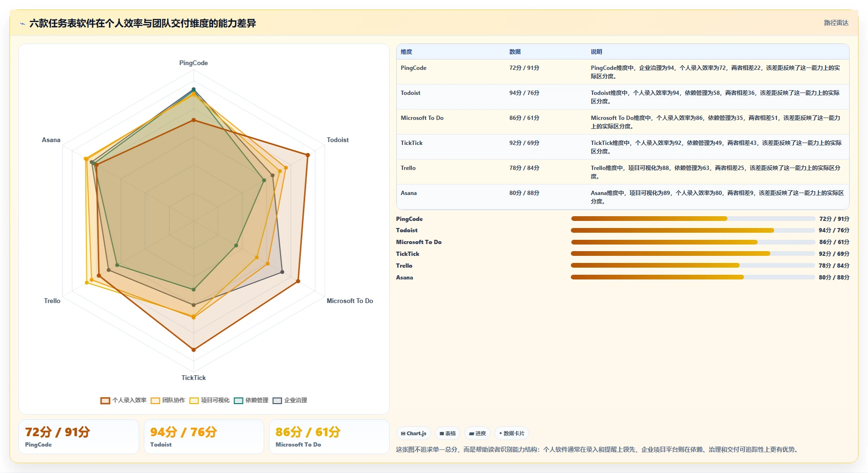Click the PingCode progress bar

693,219
